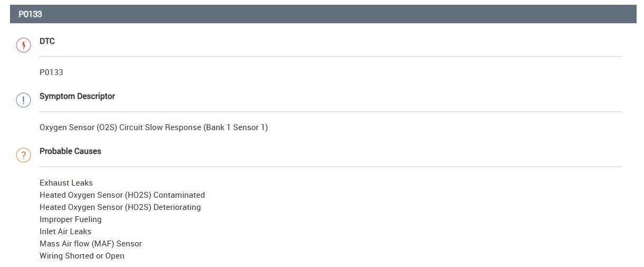644x267 pixels.
Task: Select the DTC section heading
Action: tap(47, 41)
